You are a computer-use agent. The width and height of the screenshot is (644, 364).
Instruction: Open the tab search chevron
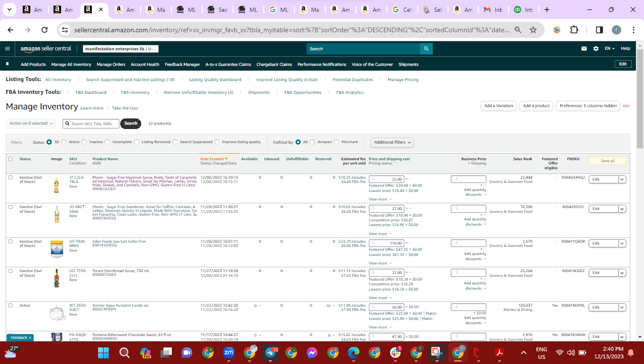point(10,9)
